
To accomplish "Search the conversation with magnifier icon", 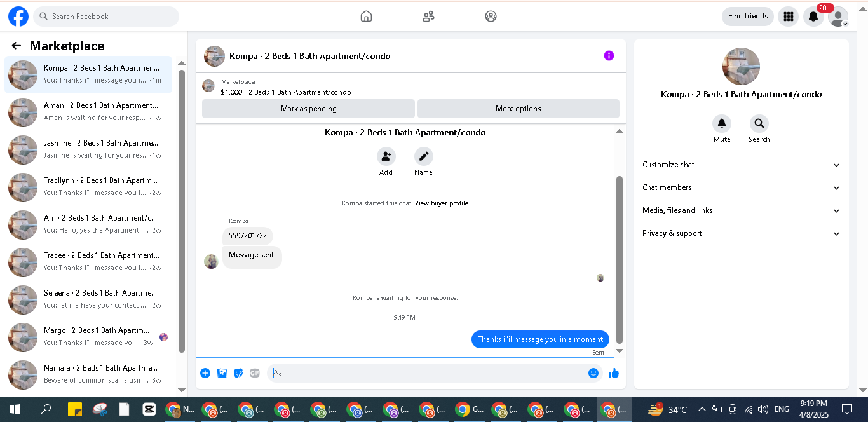I will 759,123.
